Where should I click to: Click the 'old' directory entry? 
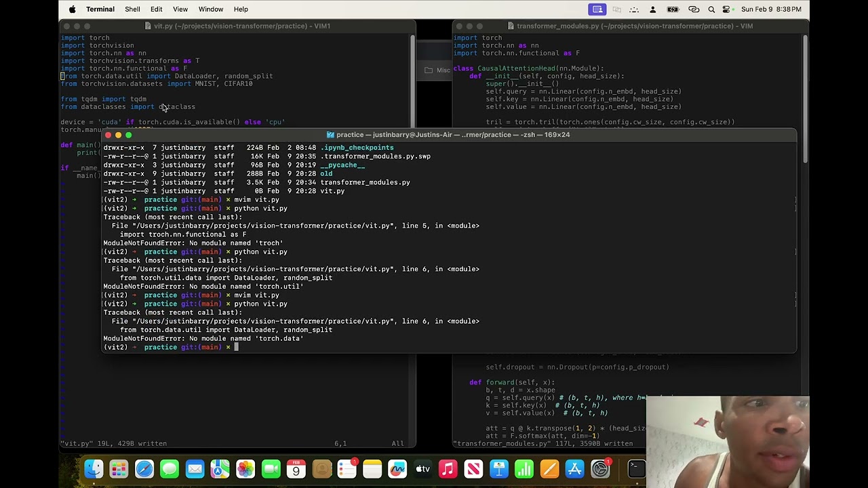tap(326, 174)
